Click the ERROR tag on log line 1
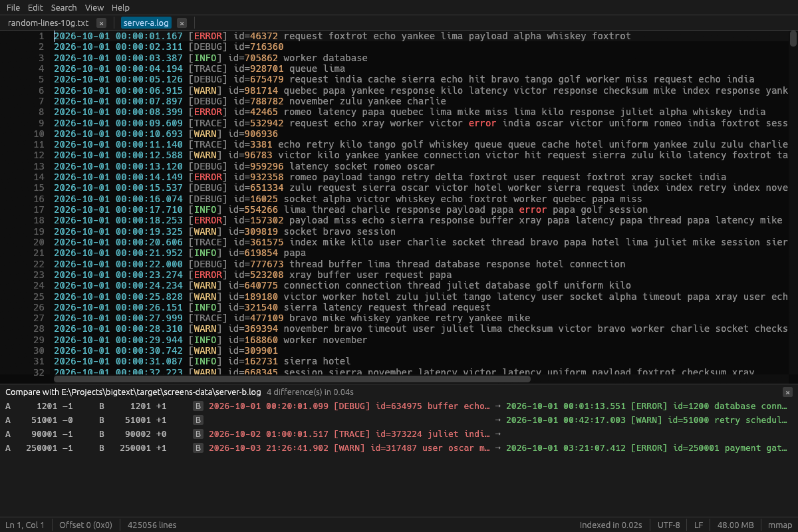The image size is (798, 532). (208, 36)
